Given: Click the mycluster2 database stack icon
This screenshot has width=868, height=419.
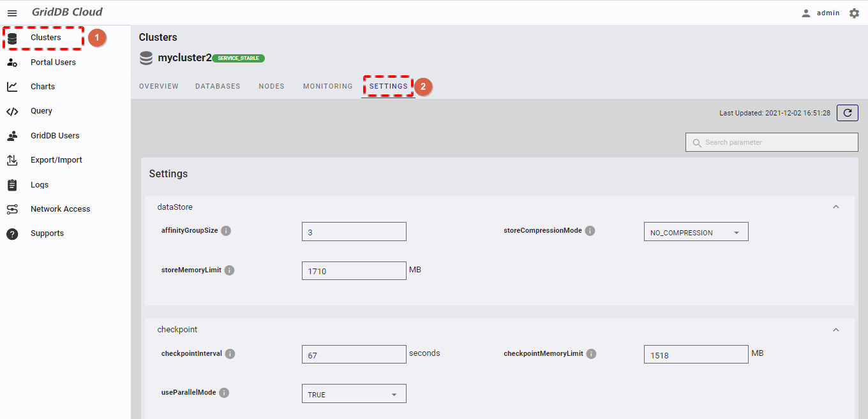Looking at the screenshot, I should [x=146, y=59].
